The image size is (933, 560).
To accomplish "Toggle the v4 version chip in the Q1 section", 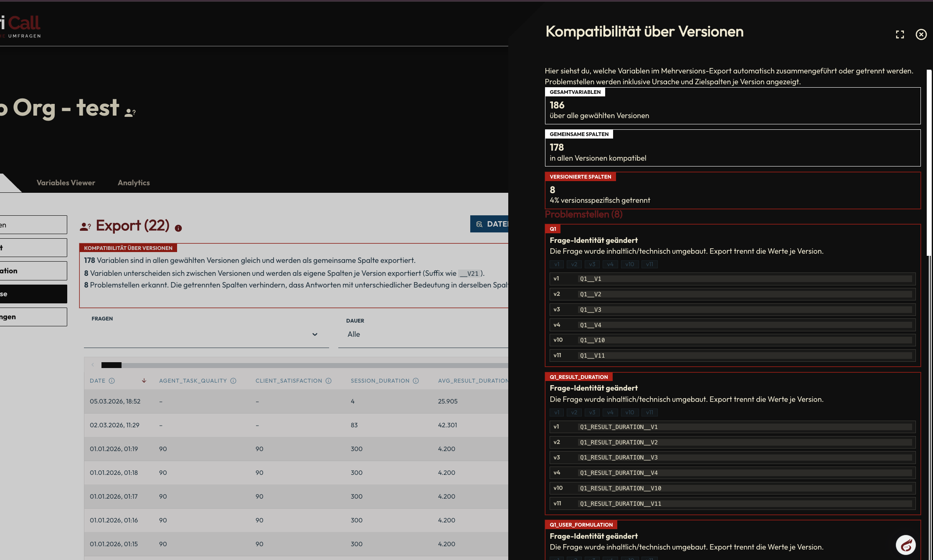I will point(610,264).
